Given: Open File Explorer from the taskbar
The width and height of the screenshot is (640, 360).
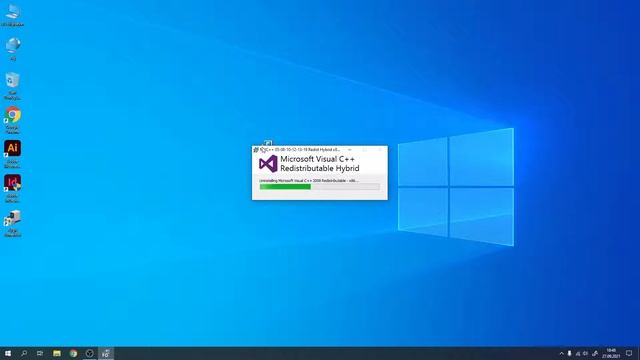Looking at the screenshot, I should (57, 353).
